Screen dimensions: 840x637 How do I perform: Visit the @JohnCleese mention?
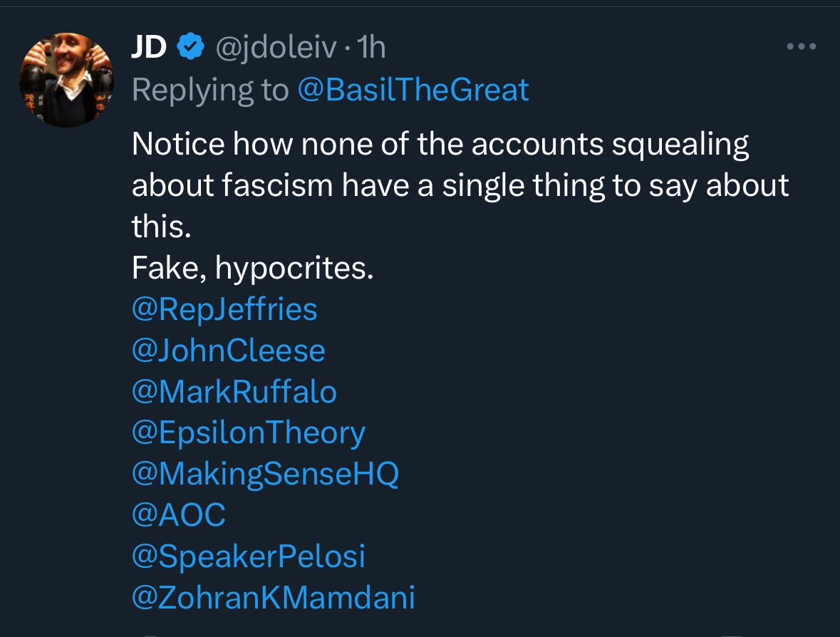click(228, 351)
